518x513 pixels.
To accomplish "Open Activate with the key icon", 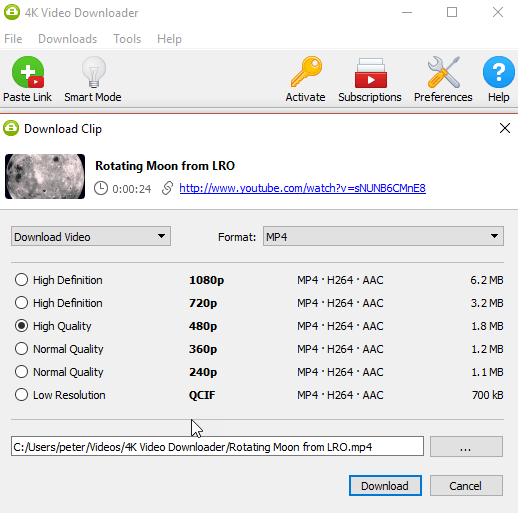I will point(306,72).
